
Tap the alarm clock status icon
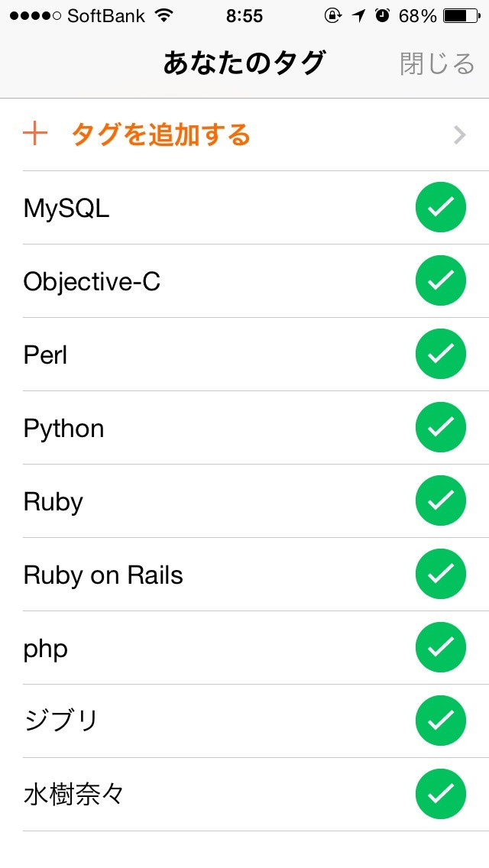[382, 15]
